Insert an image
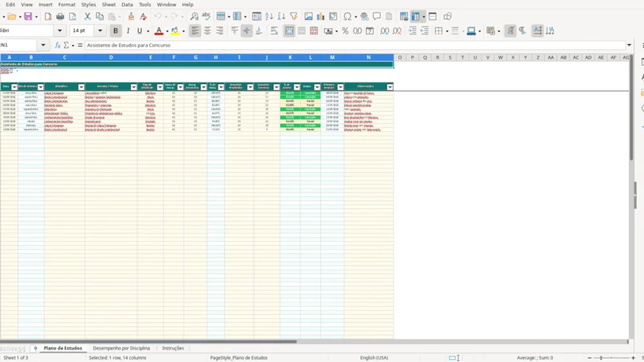This screenshot has height=362, width=644. coord(308,16)
